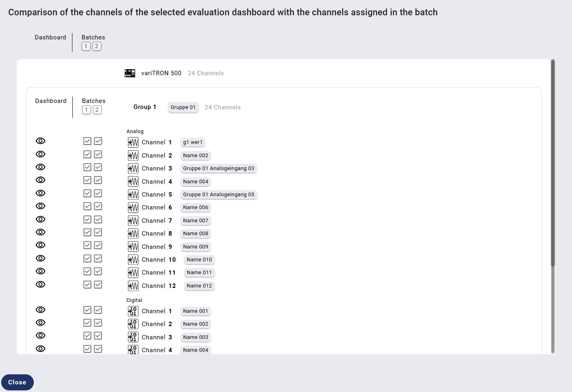Click analog Channel 12 waveform icon

pos(133,286)
